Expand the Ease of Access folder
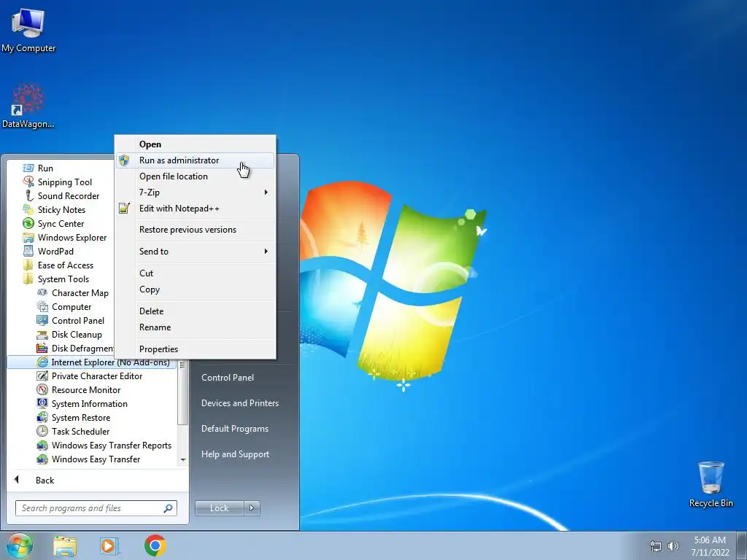This screenshot has height=560, width=747. pos(58,265)
